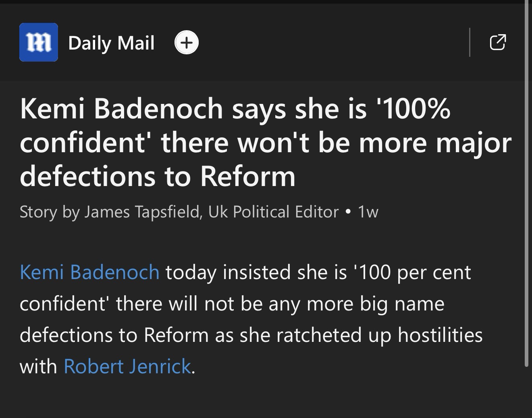
Task: Click "'100%" in the headline
Action: click(x=417, y=109)
